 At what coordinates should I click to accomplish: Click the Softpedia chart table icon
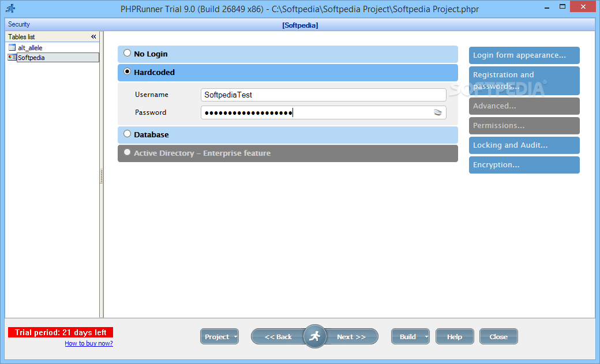click(12, 58)
